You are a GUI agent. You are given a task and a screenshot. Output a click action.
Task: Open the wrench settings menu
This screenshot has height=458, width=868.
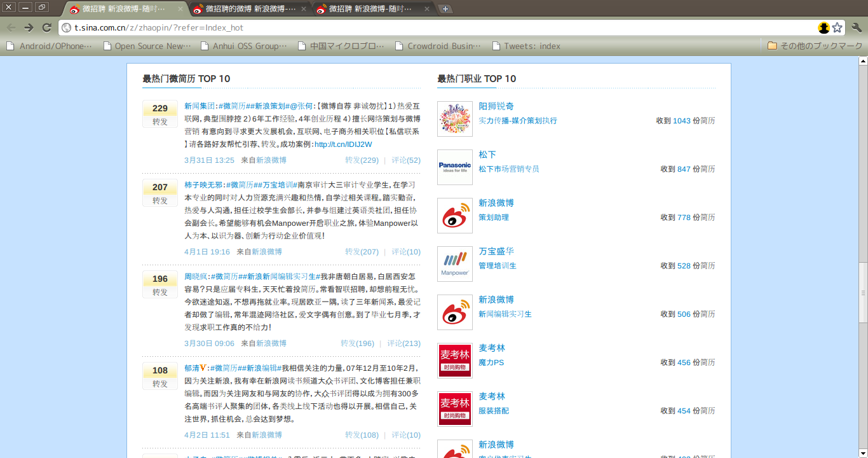pos(857,27)
